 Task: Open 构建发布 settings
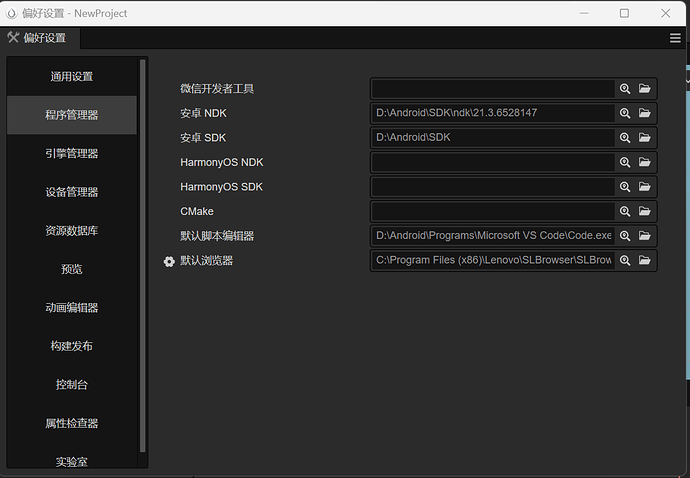tap(72, 346)
